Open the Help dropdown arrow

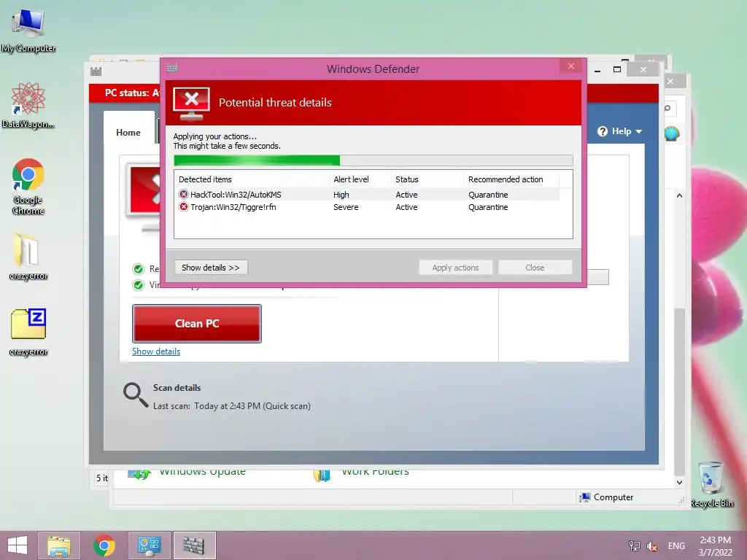tap(639, 131)
